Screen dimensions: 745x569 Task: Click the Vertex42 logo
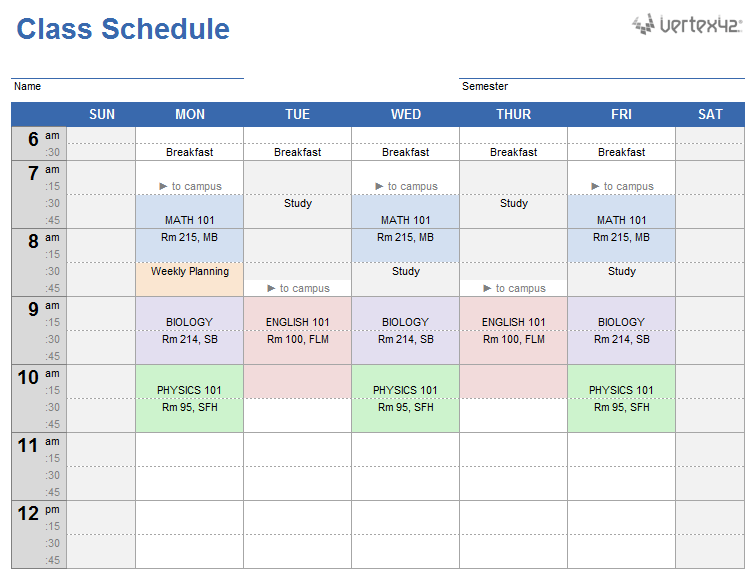[686, 25]
